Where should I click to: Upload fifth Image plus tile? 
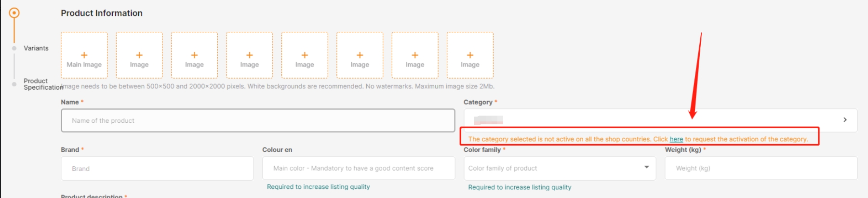pos(305,55)
